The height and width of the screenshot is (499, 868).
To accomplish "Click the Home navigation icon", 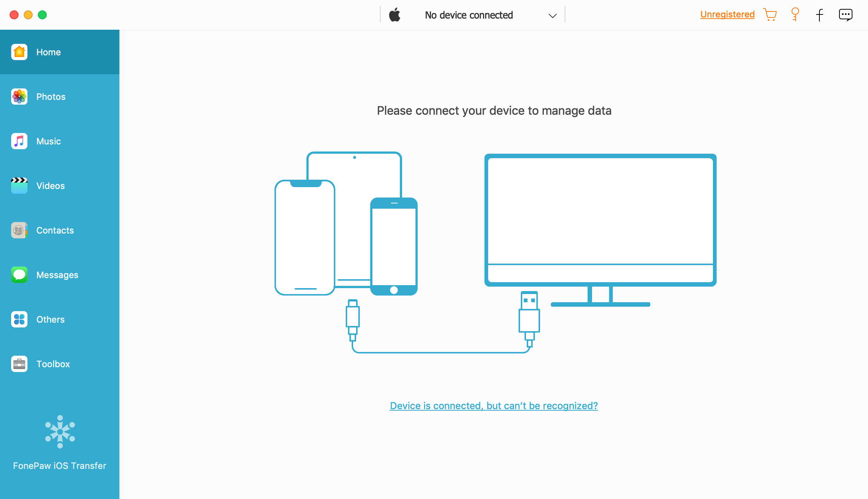I will pos(20,52).
